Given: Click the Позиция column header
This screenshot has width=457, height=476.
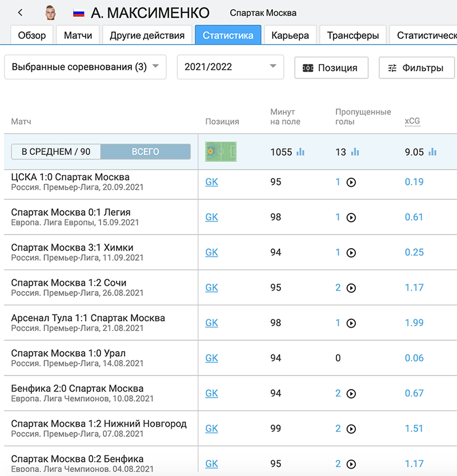Looking at the screenshot, I should pos(222,122).
